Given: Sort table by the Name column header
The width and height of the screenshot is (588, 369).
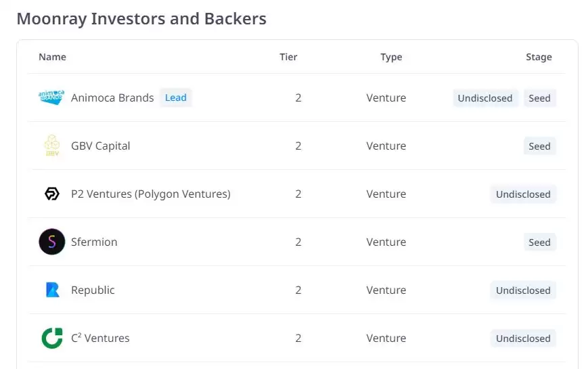Looking at the screenshot, I should pos(52,57).
